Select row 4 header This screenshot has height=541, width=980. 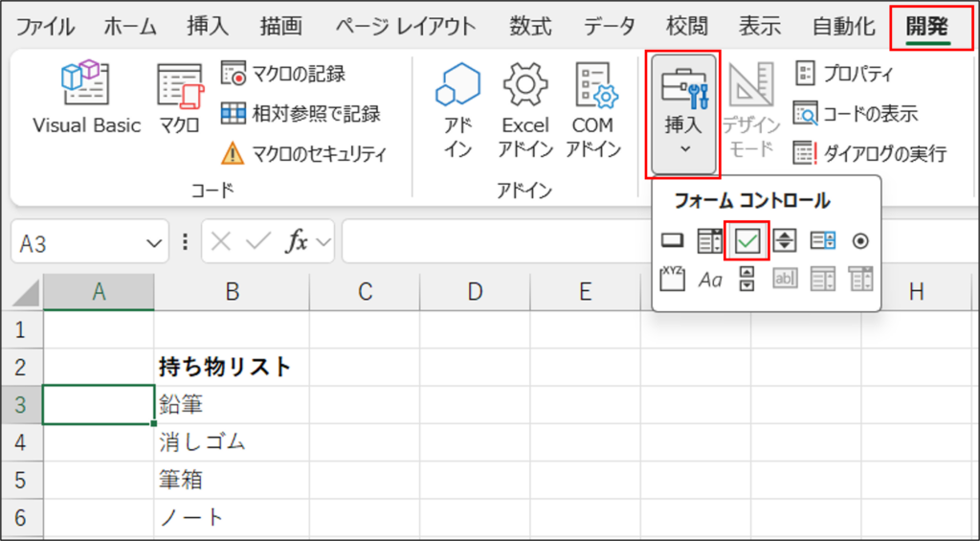point(22,442)
